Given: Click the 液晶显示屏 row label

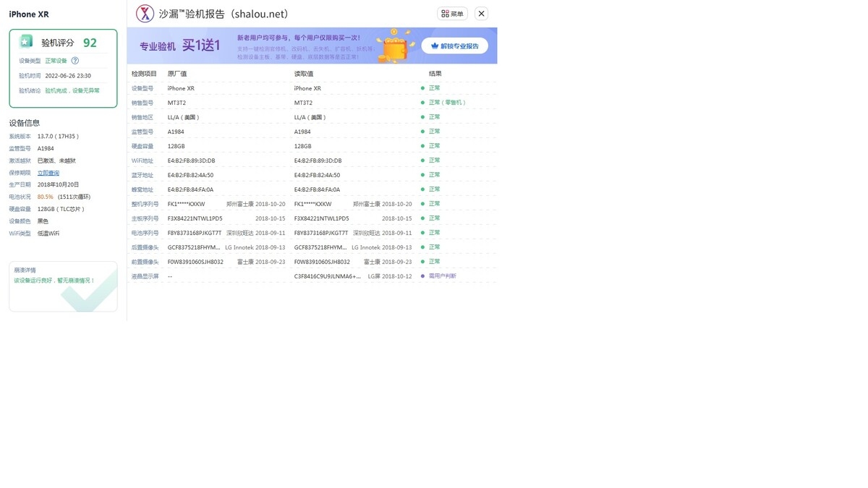Looking at the screenshot, I should pyautogui.click(x=145, y=276).
